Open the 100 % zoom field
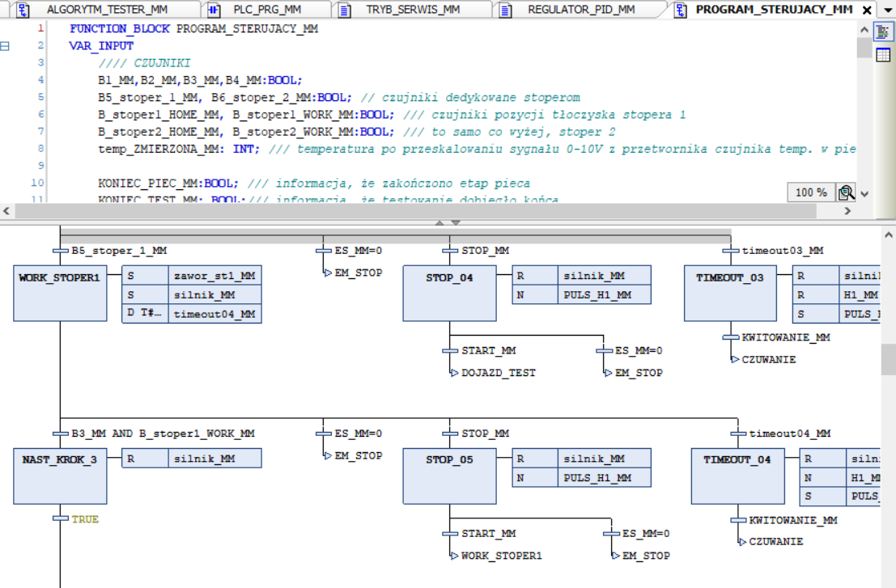The width and height of the screenshot is (896, 588). 811,192
